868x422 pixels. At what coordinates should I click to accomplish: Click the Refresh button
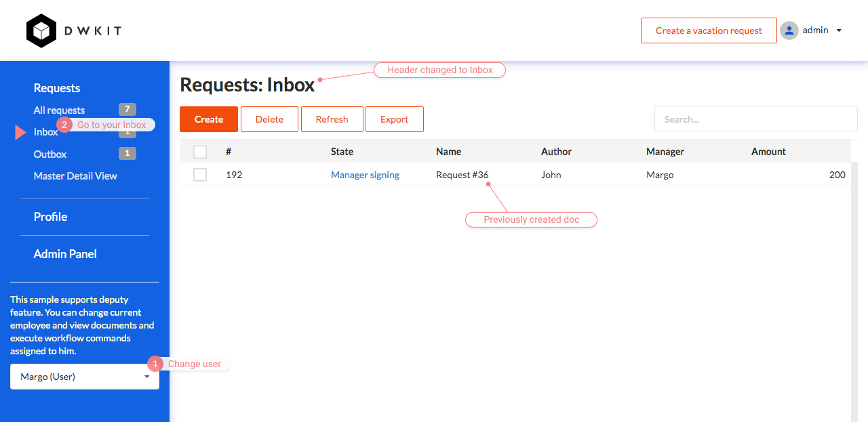(332, 119)
